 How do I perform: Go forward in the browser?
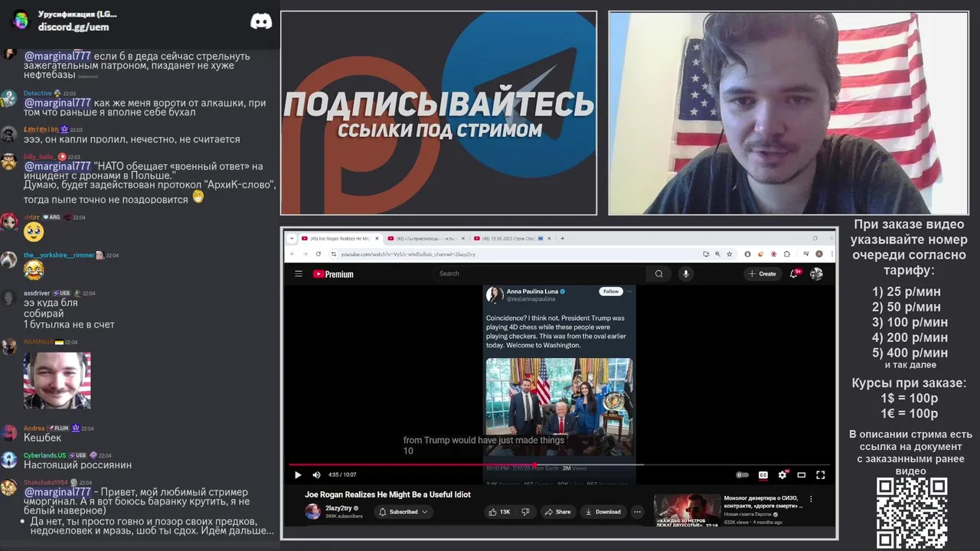pyautogui.click(x=305, y=254)
